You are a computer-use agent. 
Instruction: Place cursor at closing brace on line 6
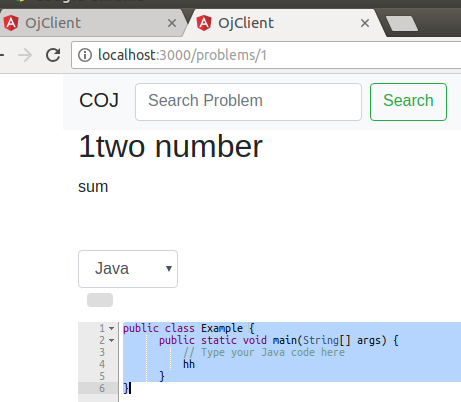click(x=126, y=388)
